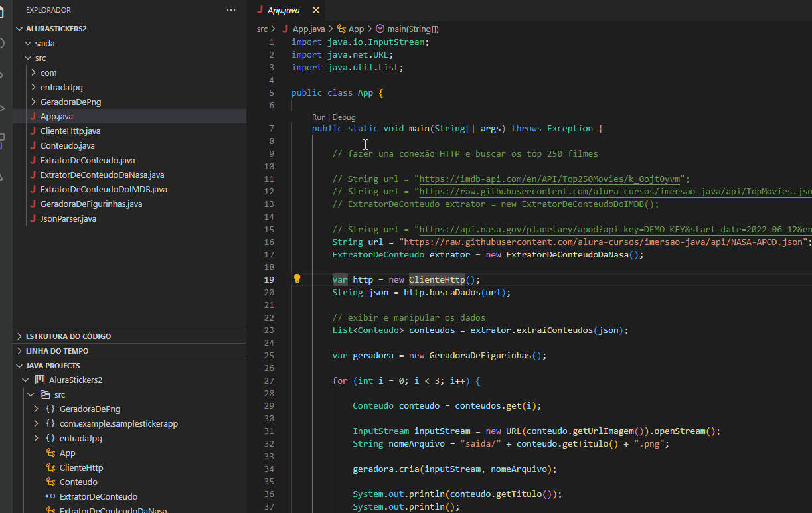Click the lightbulb quick-fix icon

pos(297,279)
